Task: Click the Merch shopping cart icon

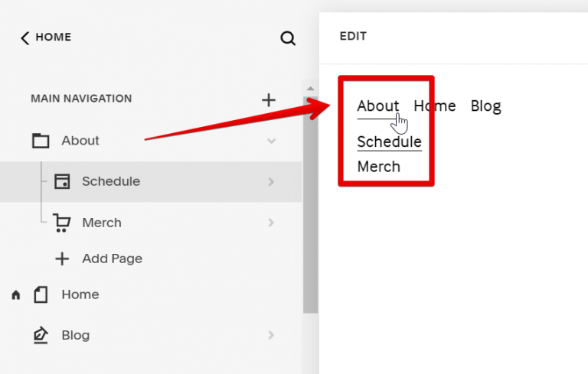Action: point(61,223)
